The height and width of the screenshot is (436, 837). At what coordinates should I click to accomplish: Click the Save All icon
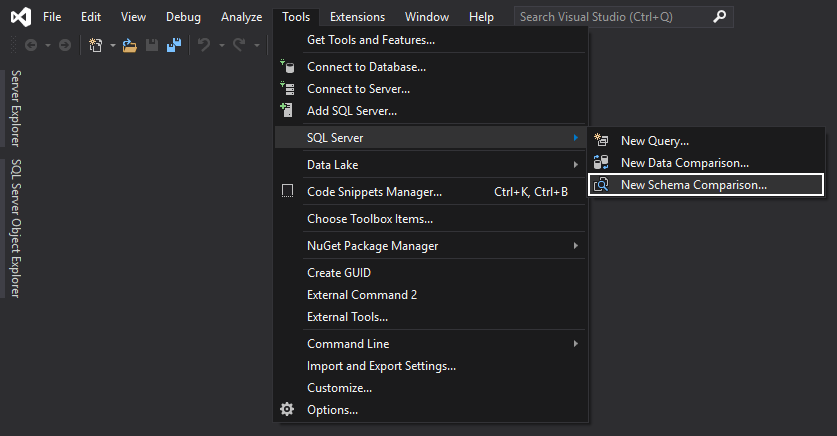[x=174, y=45]
